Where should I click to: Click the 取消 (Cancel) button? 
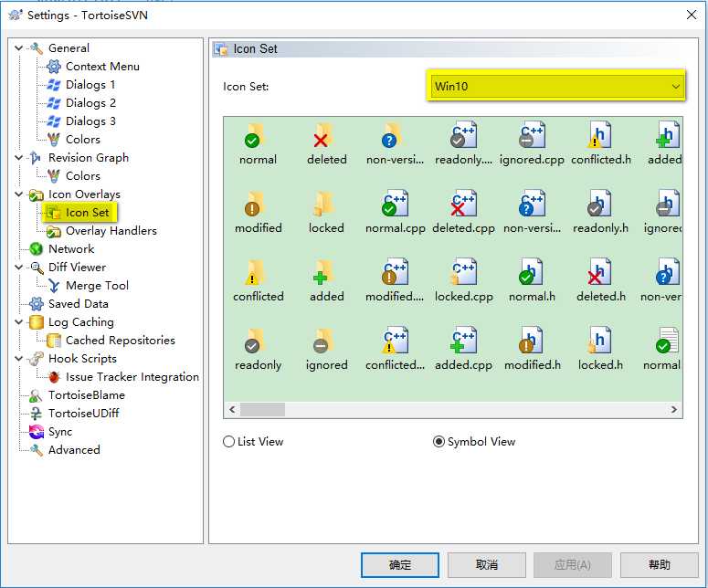click(486, 564)
